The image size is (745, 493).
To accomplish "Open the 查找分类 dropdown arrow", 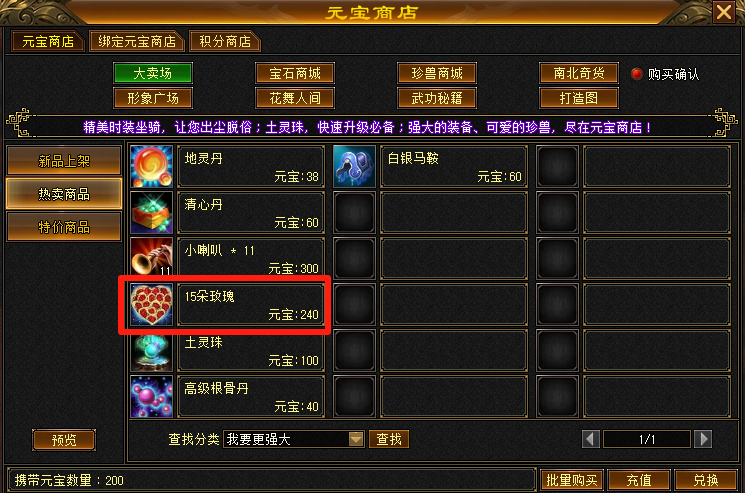I will point(356,439).
